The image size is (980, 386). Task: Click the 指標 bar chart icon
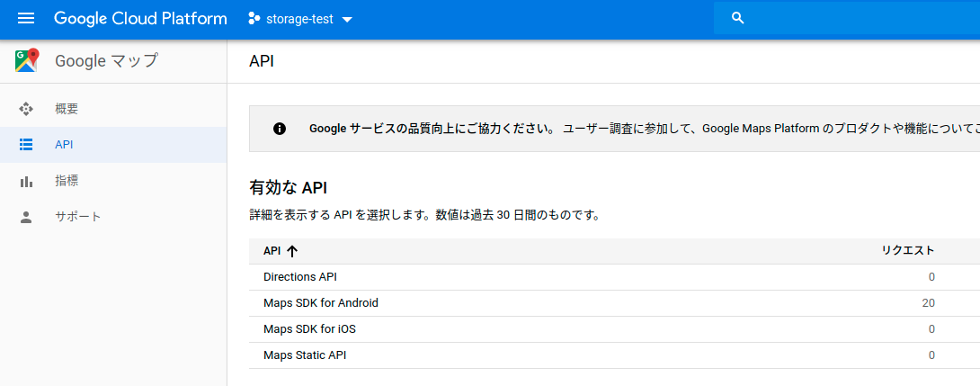pos(26,182)
